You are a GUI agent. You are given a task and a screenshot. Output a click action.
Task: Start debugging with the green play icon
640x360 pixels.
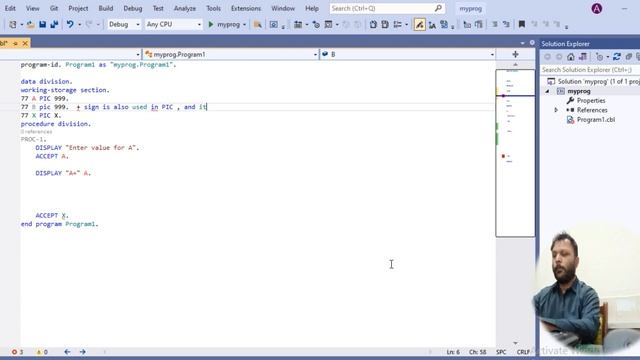tap(211, 24)
